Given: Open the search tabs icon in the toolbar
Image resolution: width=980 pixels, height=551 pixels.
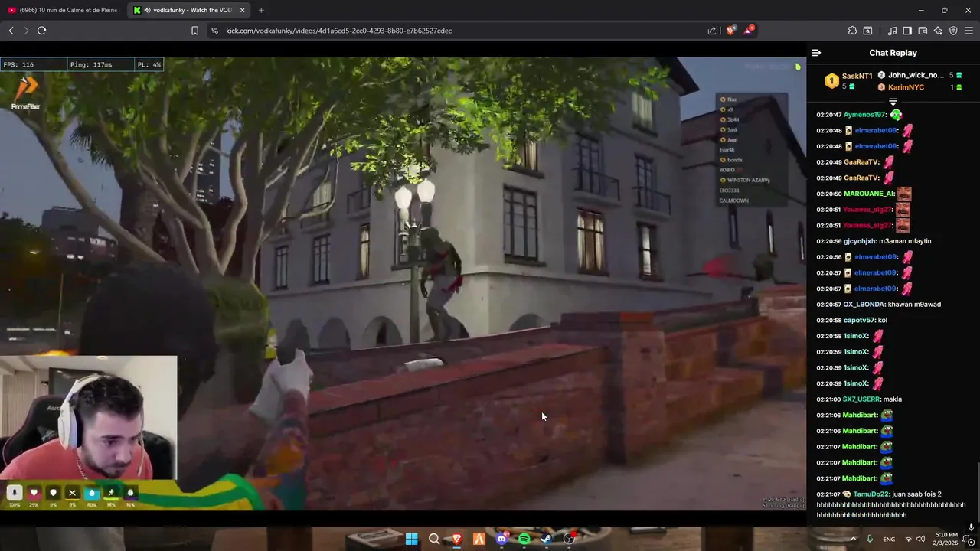Looking at the screenshot, I should 867,31.
